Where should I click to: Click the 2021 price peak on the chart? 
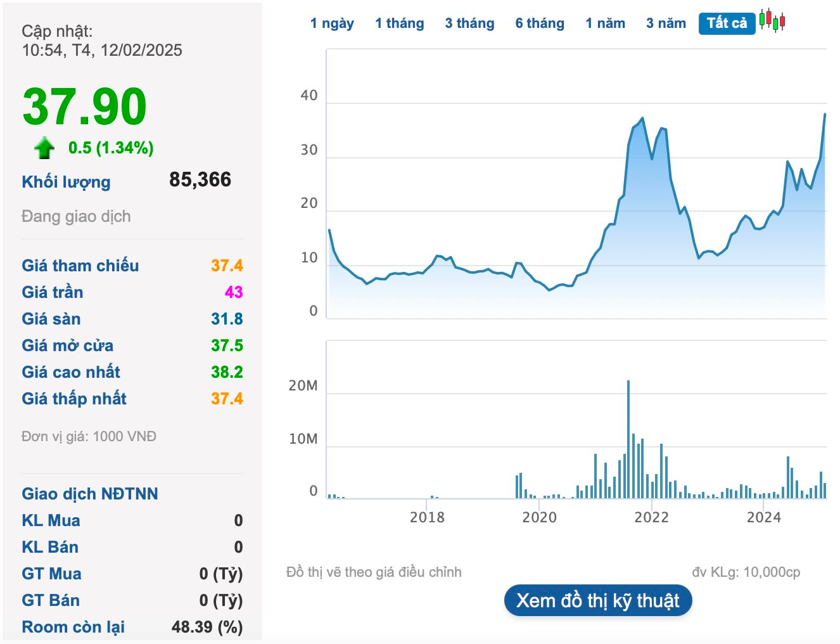pyautogui.click(x=642, y=119)
